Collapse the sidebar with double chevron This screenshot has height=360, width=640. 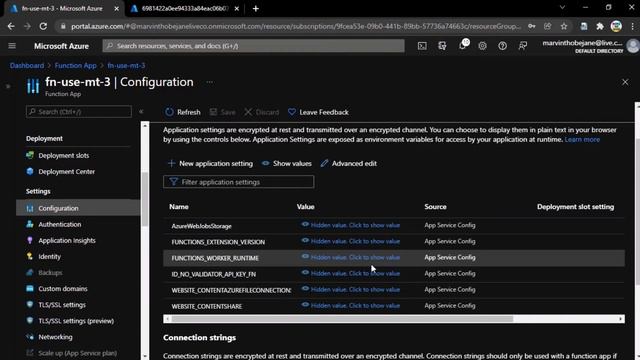(x=141, y=111)
